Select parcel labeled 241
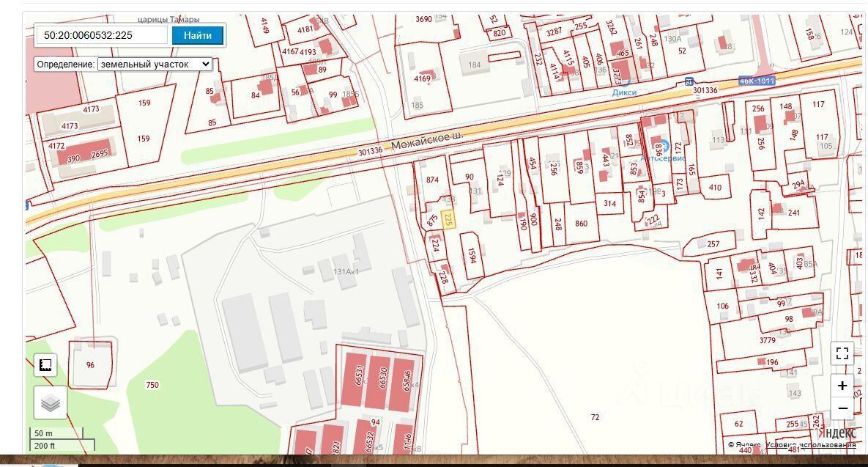 tap(794, 212)
